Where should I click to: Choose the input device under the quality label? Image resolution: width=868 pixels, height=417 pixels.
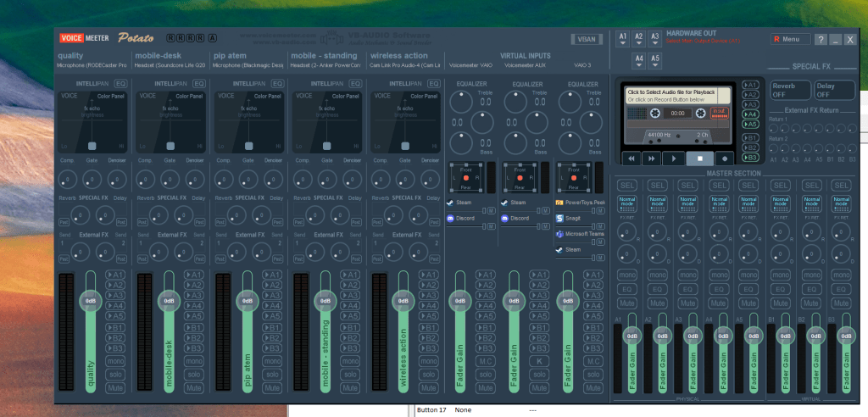tap(92, 65)
